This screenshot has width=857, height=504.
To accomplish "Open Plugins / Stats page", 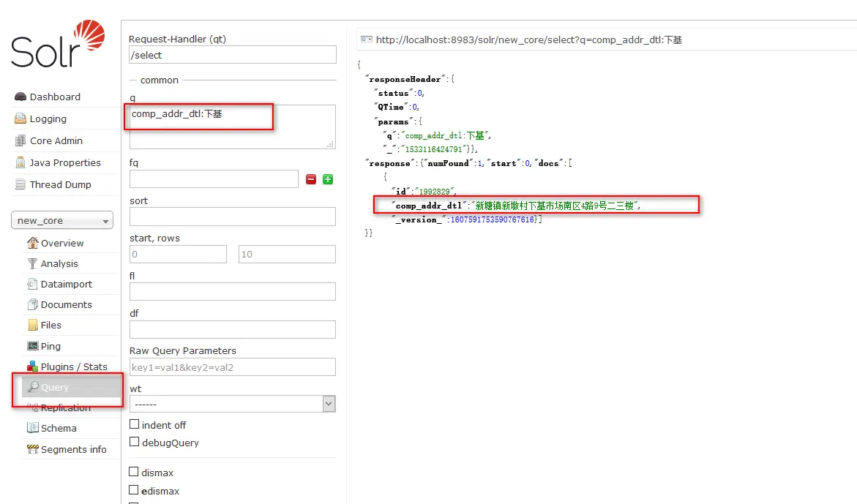I will point(74,367).
